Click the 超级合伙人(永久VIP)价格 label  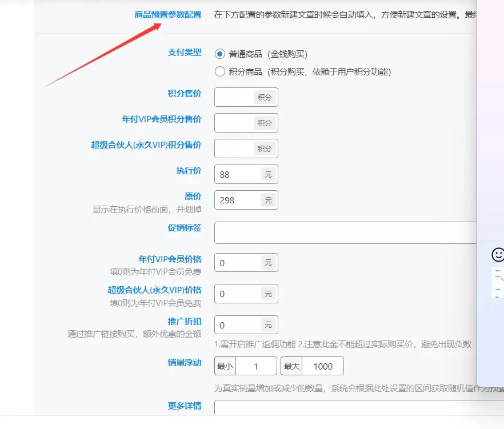[155, 290]
